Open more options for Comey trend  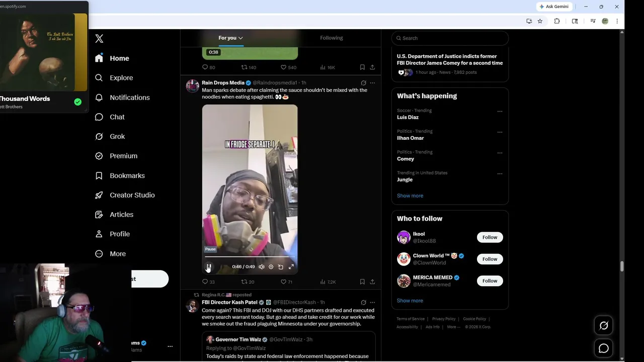pyautogui.click(x=500, y=153)
